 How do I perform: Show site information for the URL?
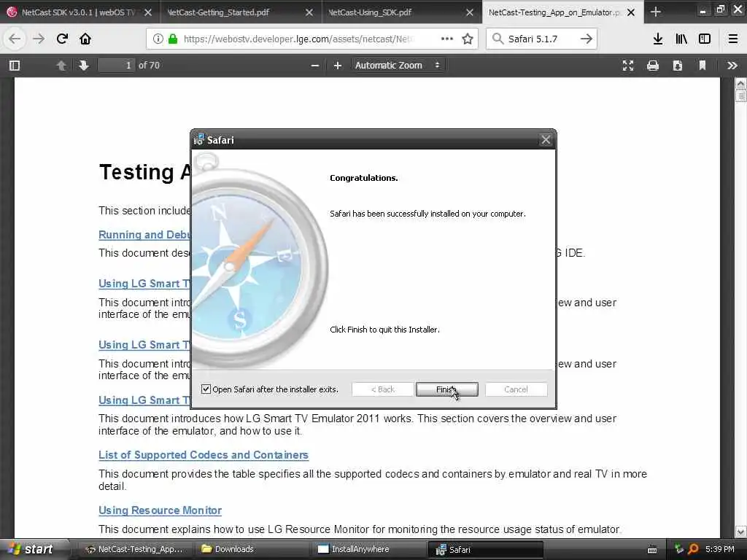[x=158, y=39]
